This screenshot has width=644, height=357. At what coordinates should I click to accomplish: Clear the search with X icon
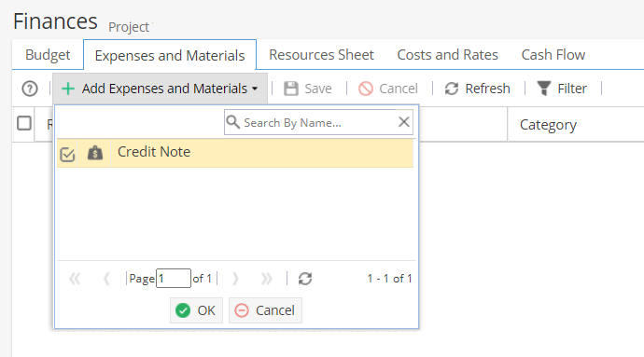[404, 121]
